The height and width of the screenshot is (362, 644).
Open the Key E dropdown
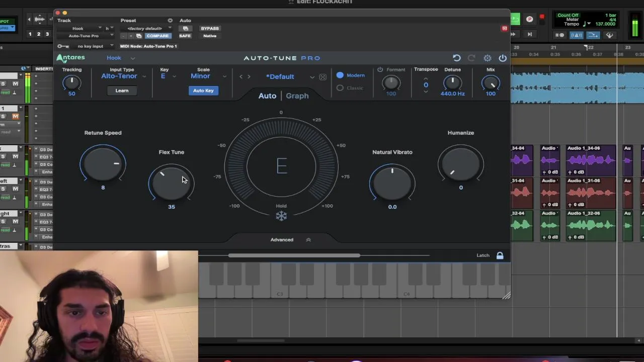pos(168,76)
